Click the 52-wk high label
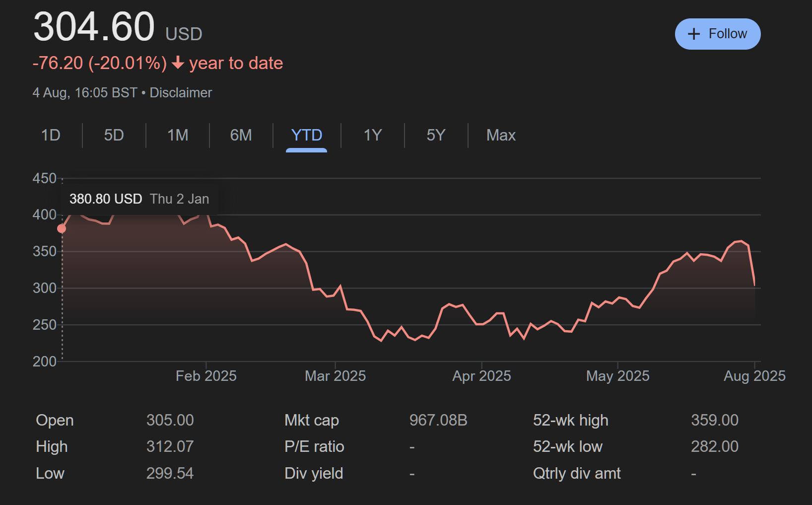This screenshot has width=812, height=505. pos(570,420)
